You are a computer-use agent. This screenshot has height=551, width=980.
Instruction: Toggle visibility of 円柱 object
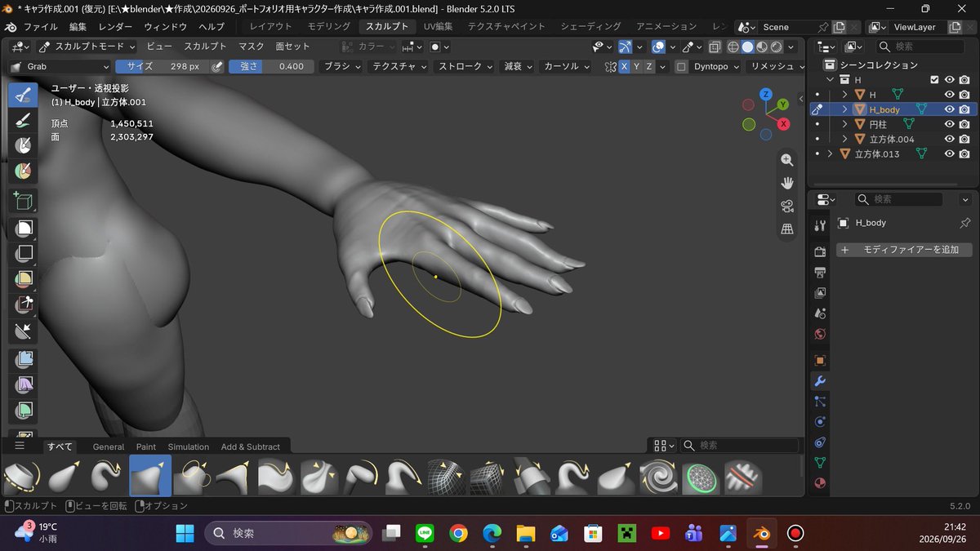coord(950,124)
